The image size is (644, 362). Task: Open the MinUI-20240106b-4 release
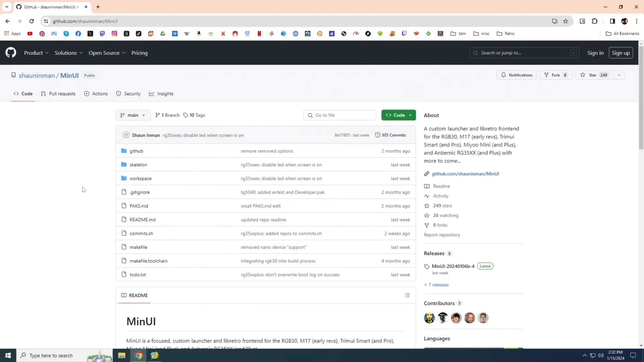tap(453, 266)
